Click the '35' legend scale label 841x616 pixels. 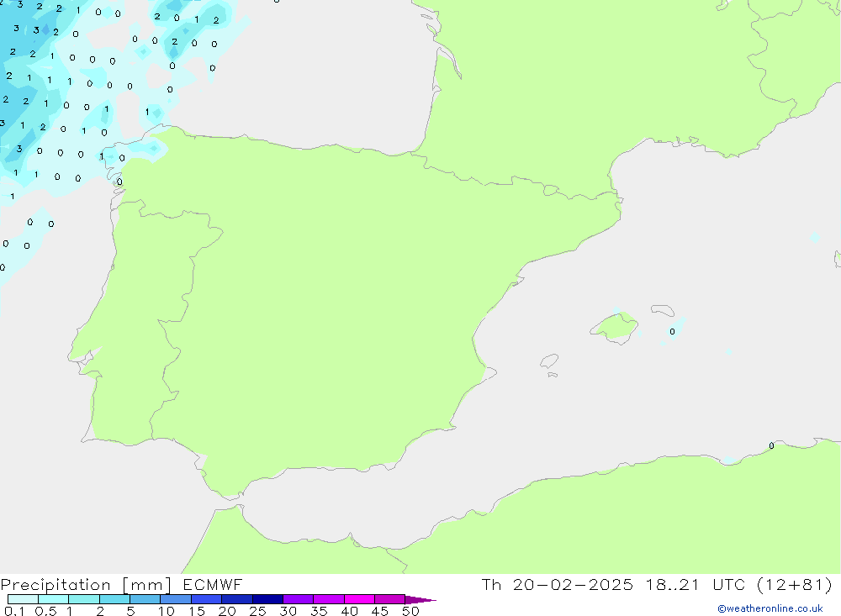click(319, 611)
